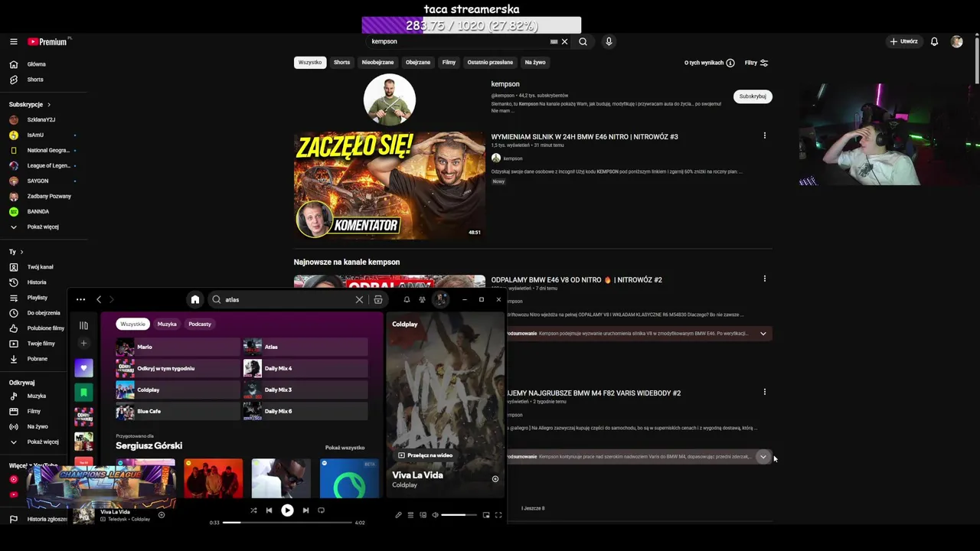Clear the Spotify search field
The height and width of the screenshot is (551, 980).
[x=359, y=300]
